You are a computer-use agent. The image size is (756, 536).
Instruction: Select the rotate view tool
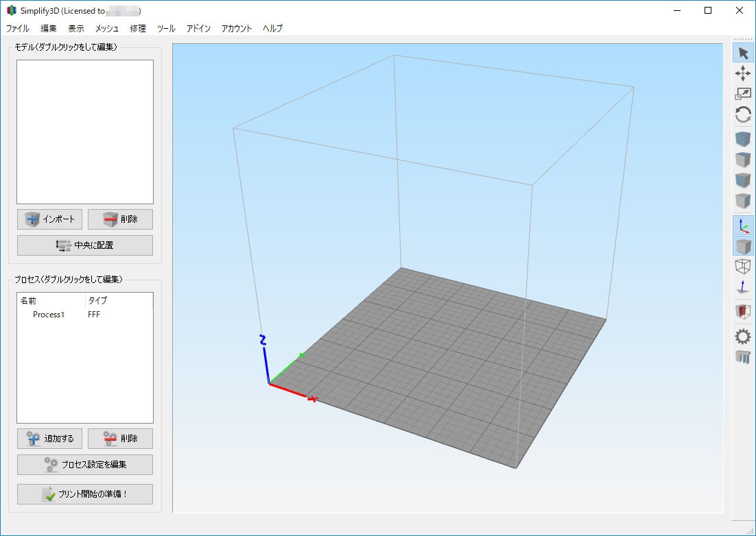click(743, 114)
